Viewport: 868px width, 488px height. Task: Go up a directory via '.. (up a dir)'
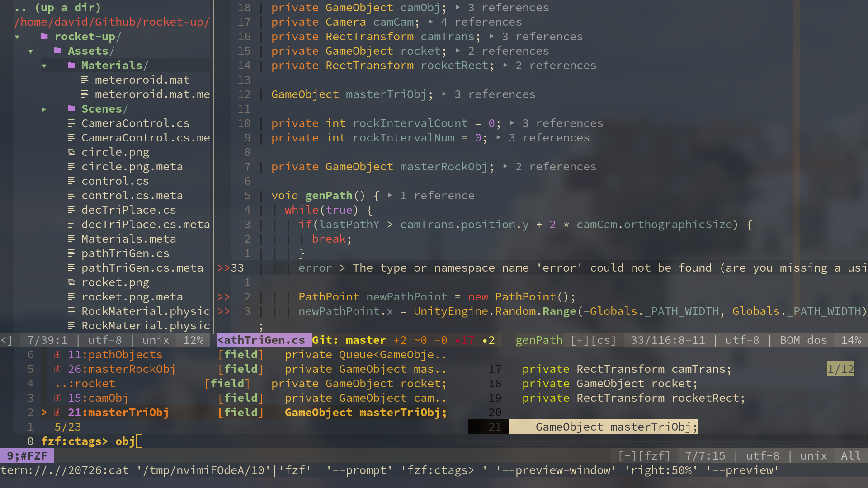click(57, 8)
